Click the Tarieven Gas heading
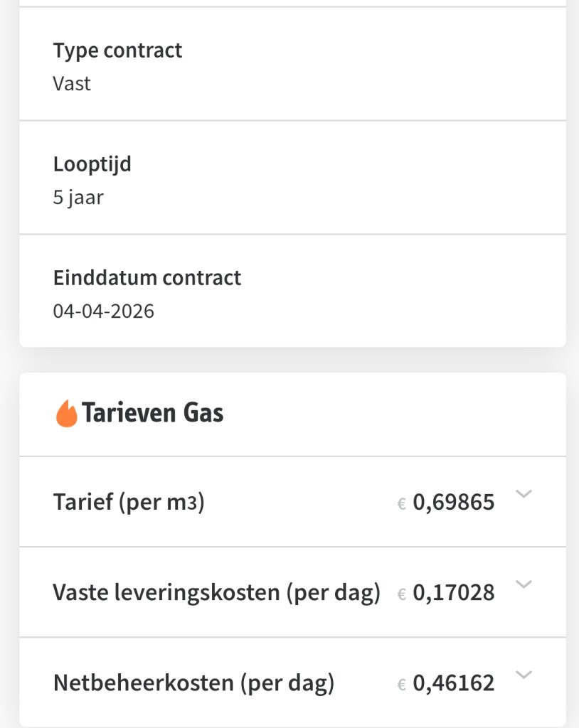 [152, 413]
